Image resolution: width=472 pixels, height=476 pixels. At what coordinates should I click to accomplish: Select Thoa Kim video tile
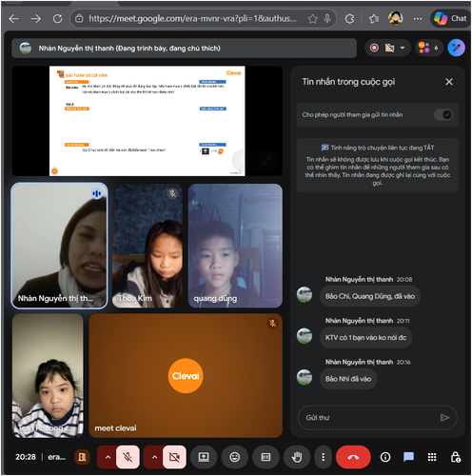tap(147, 246)
